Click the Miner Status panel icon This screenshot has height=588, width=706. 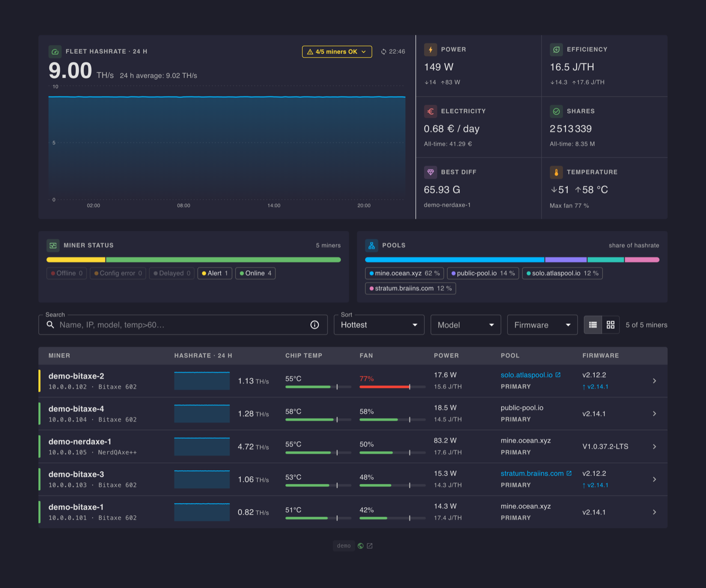point(53,245)
